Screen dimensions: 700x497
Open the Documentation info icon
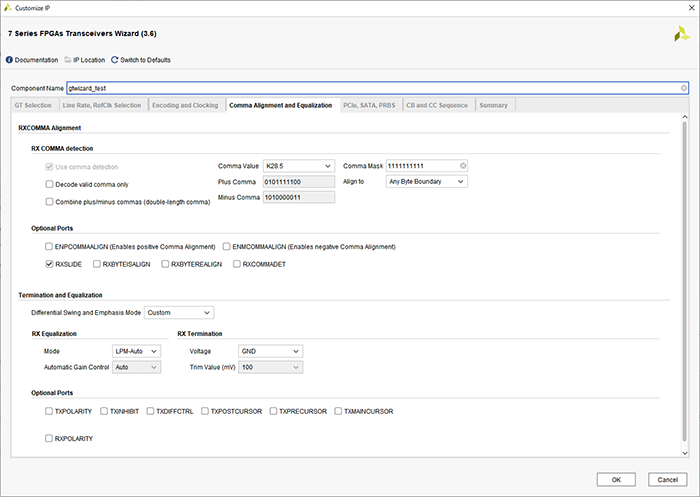click(x=9, y=60)
